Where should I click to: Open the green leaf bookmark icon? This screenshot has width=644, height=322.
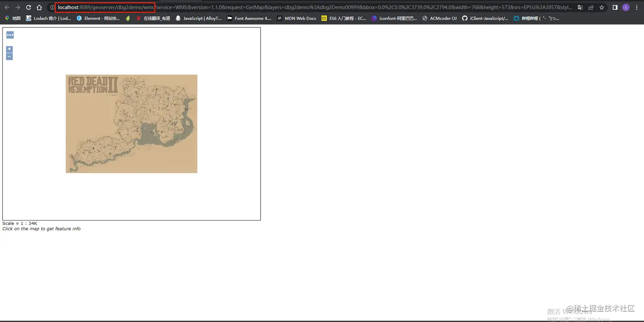point(128,18)
